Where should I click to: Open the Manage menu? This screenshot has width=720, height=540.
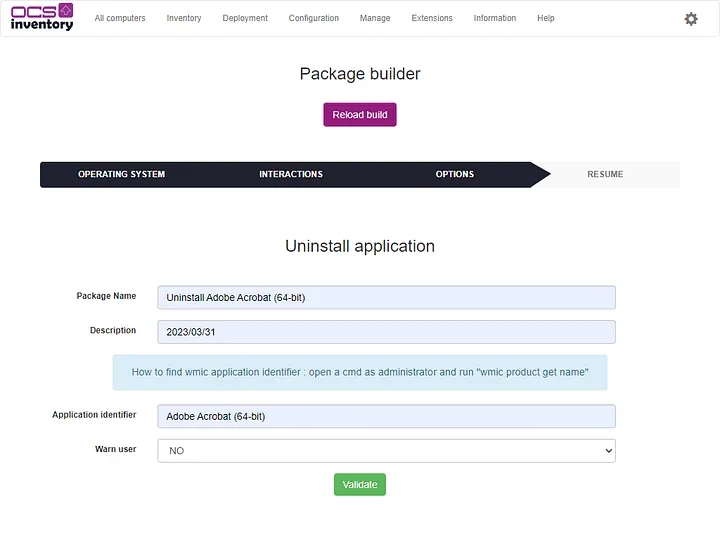[375, 18]
